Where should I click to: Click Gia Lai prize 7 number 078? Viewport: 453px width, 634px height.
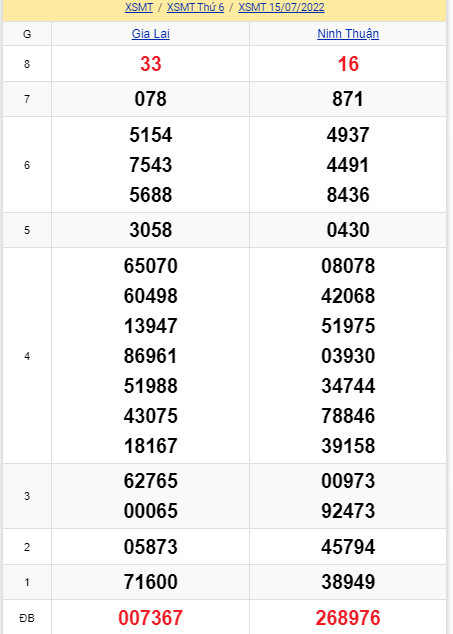coord(150,99)
